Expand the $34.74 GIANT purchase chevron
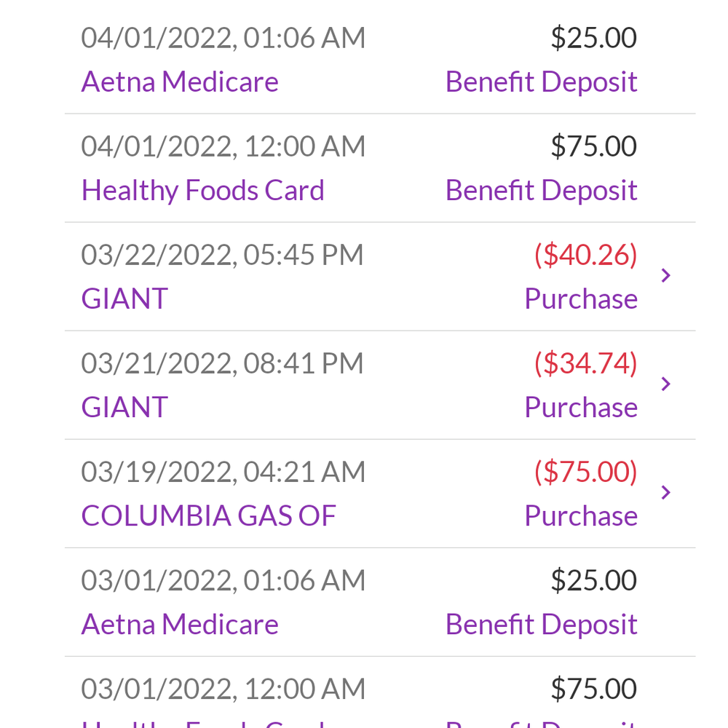Viewport: 728px width, 728px height. coord(666,384)
